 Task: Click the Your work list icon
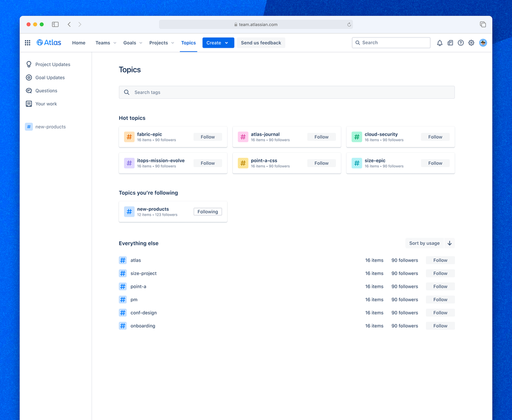tap(29, 104)
